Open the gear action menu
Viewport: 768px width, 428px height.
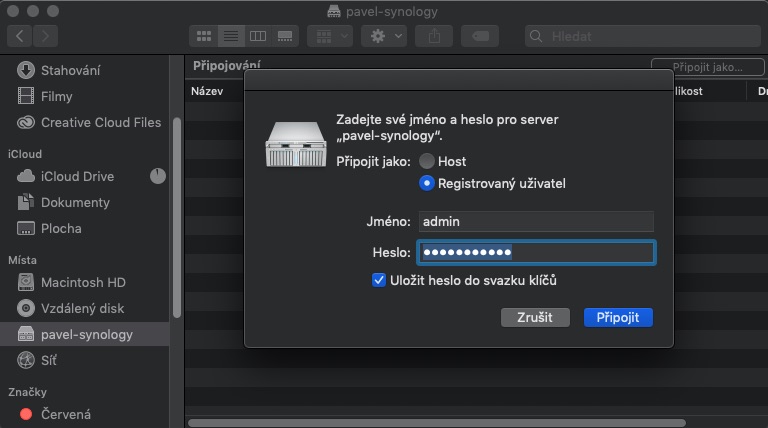[x=384, y=36]
